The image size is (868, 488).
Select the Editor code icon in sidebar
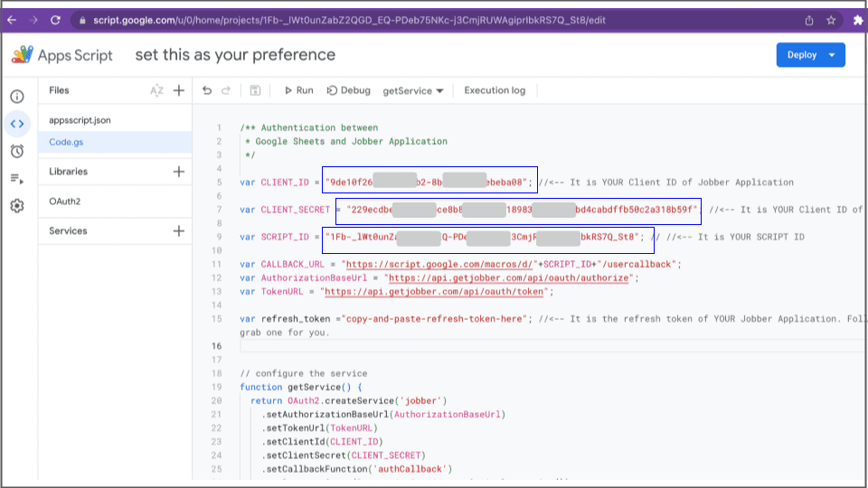pyautogui.click(x=17, y=124)
